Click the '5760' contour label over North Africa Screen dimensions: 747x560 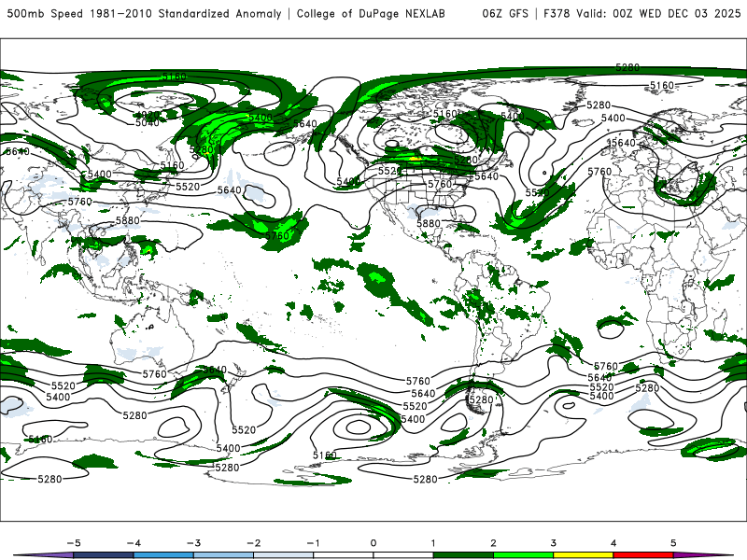pyautogui.click(x=599, y=172)
